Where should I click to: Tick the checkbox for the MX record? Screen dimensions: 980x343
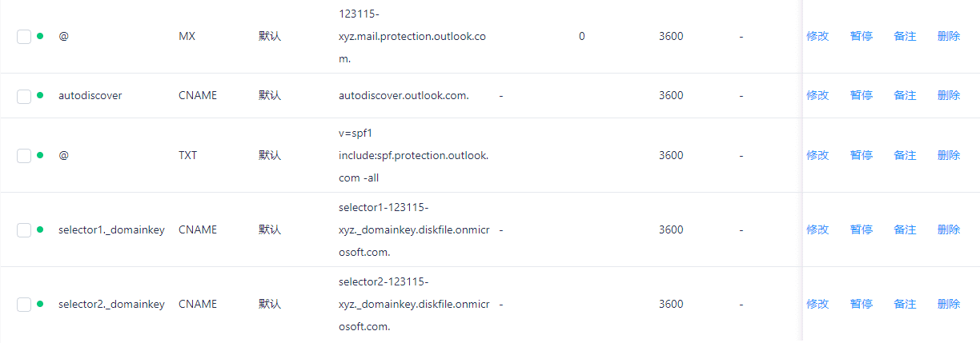point(24,37)
